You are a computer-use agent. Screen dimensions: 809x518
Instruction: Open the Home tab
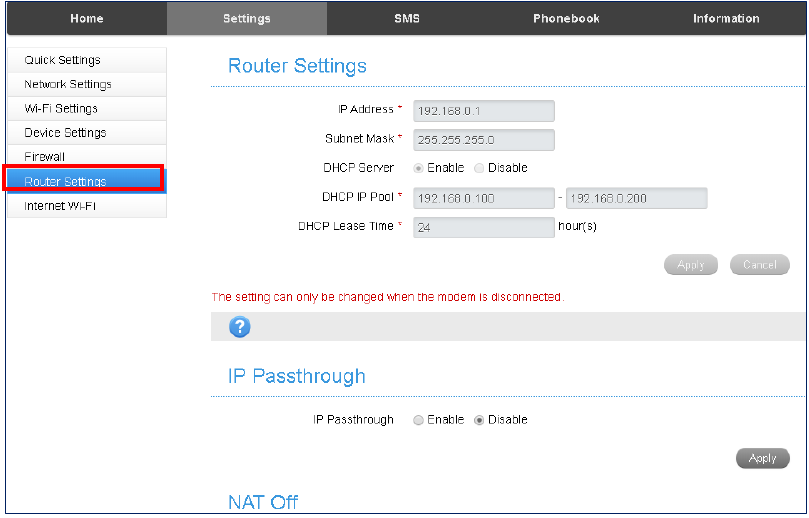click(x=87, y=19)
